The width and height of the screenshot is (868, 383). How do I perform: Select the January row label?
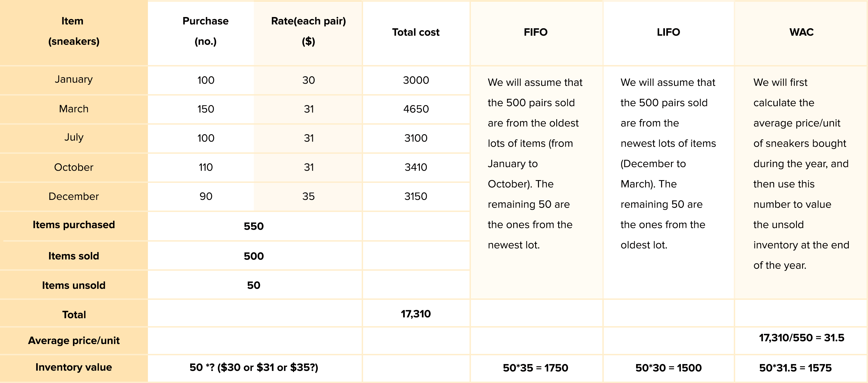(74, 79)
